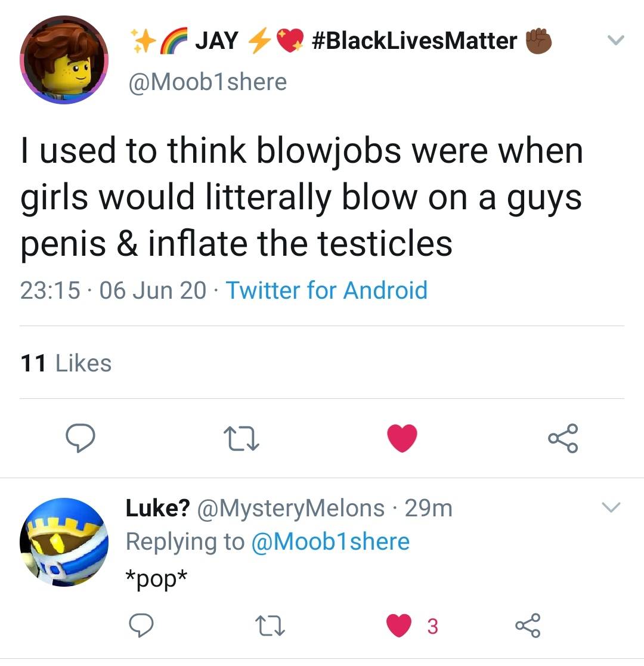
Task: View the 11 Likes list
Action: (66, 363)
